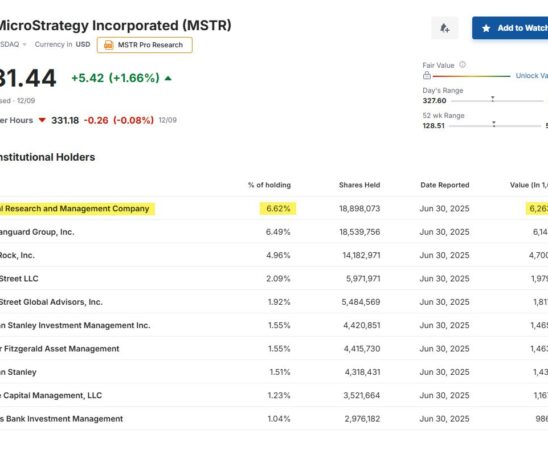The image size is (548, 450).
Task: Click the 52 wk Range slider marker
Action: [x=494, y=124]
